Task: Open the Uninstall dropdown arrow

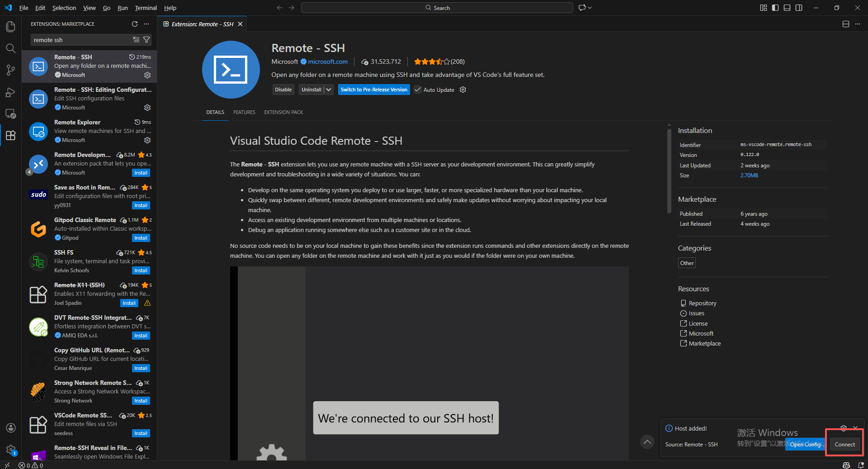Action: (329, 90)
